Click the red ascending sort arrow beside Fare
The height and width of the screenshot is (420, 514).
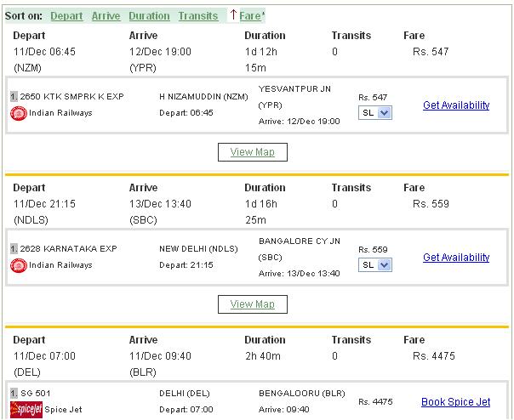coord(233,15)
